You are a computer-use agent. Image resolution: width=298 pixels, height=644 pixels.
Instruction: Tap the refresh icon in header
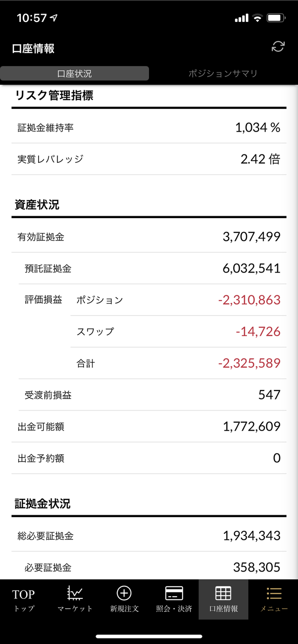[x=278, y=46]
